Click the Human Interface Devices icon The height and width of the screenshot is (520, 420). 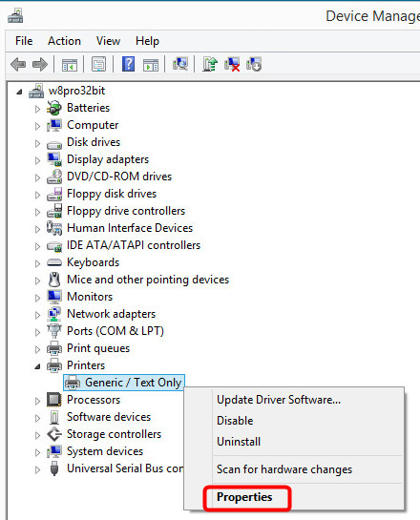coord(54,228)
